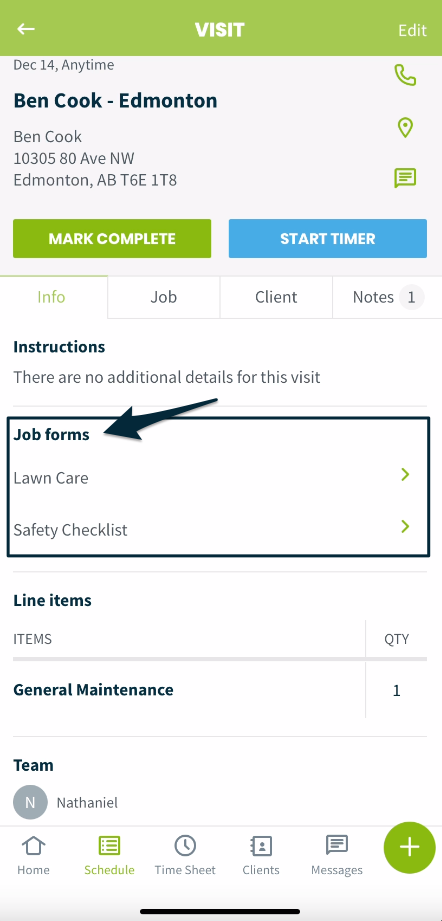
Task: Tap Edit in the header
Action: tap(412, 31)
